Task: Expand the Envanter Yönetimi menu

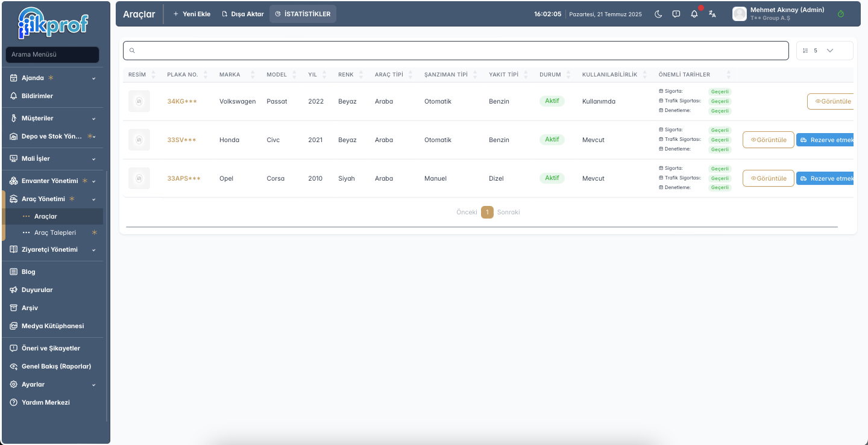Action: point(53,181)
